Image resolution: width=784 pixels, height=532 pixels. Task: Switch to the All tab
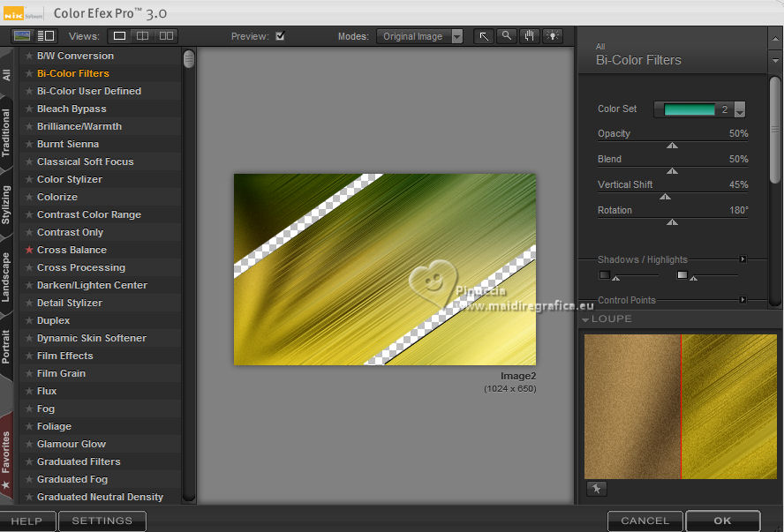(x=6, y=75)
